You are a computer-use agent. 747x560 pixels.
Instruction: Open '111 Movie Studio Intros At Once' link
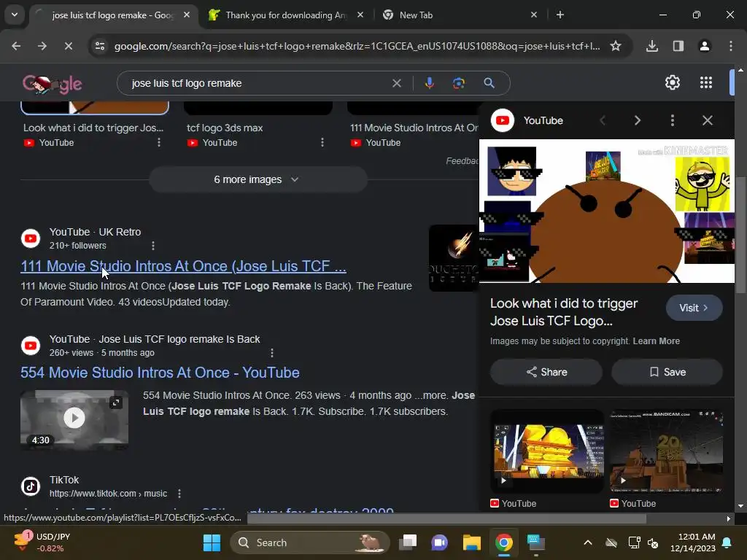click(x=183, y=265)
